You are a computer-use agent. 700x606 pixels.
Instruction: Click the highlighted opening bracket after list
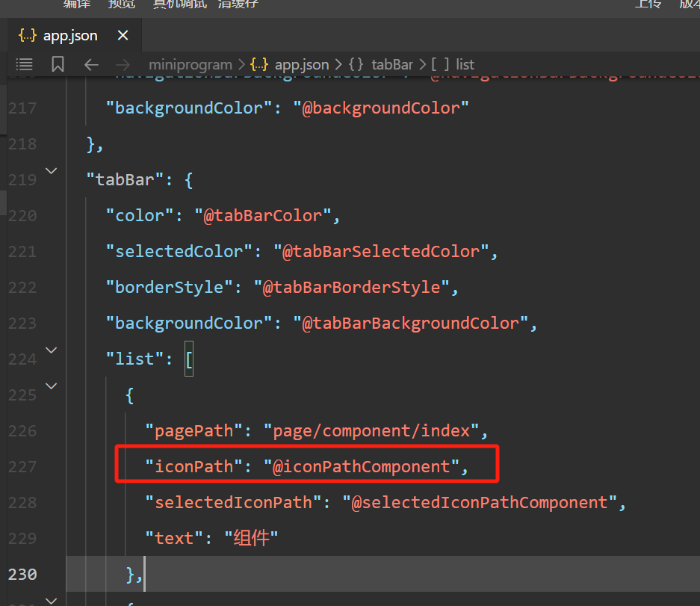click(189, 359)
